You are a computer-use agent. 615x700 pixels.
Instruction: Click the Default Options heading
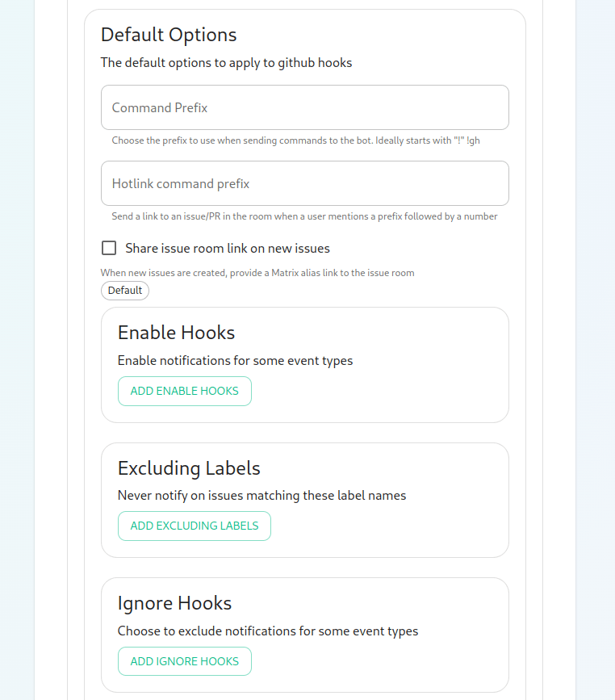pos(169,35)
